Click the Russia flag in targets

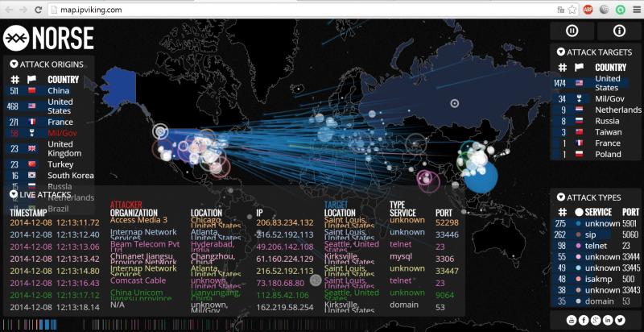pos(579,121)
